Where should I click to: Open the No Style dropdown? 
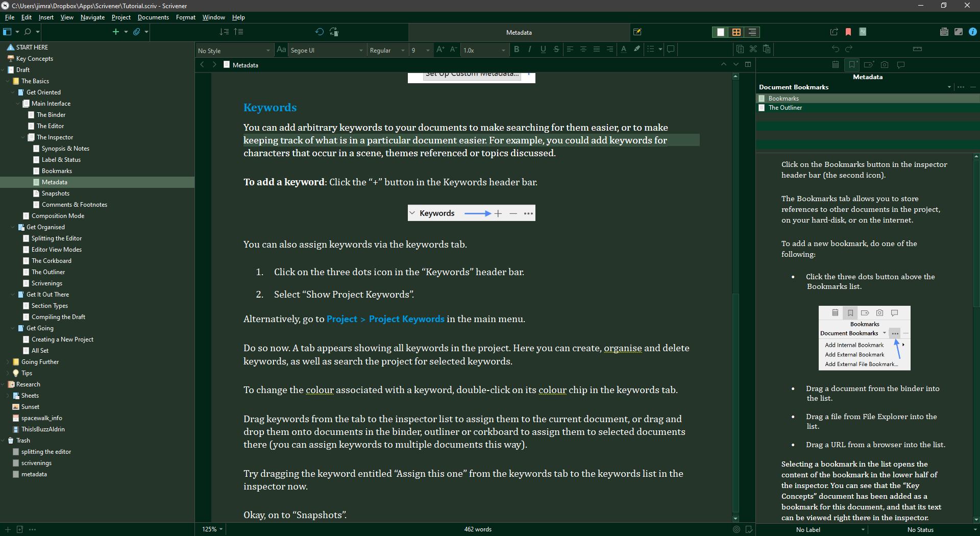234,50
